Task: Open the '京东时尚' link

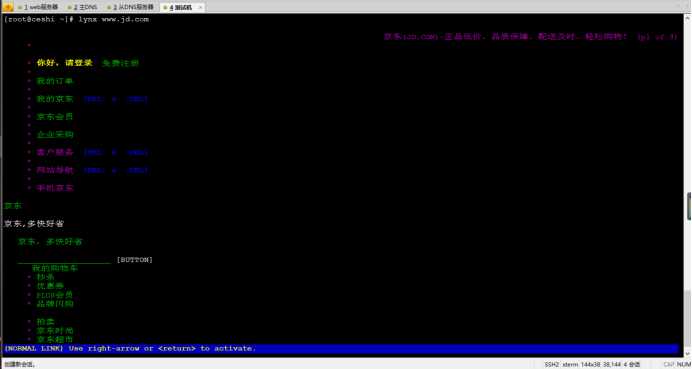Action: 55,330
